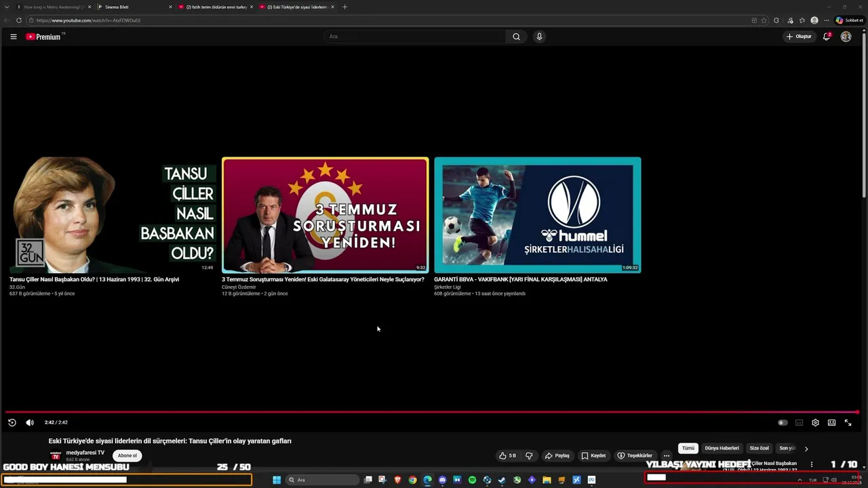Viewport: 868px width, 488px height.
Task: Switch to the Sinema Bileti browser tab
Action: click(134, 7)
